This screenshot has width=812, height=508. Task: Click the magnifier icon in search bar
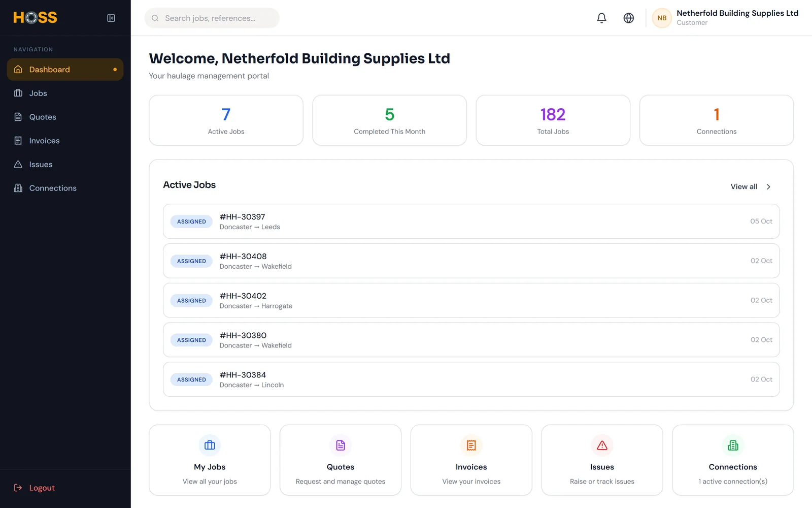coord(155,18)
